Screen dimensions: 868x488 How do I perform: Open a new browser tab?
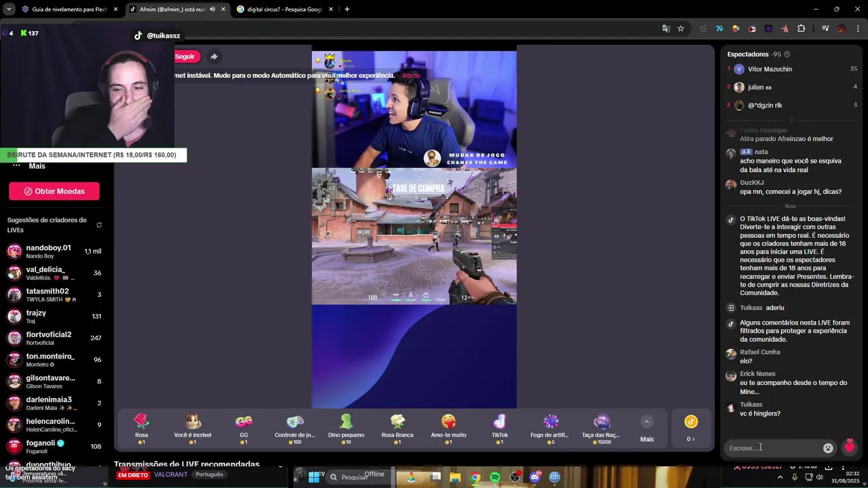click(x=347, y=9)
